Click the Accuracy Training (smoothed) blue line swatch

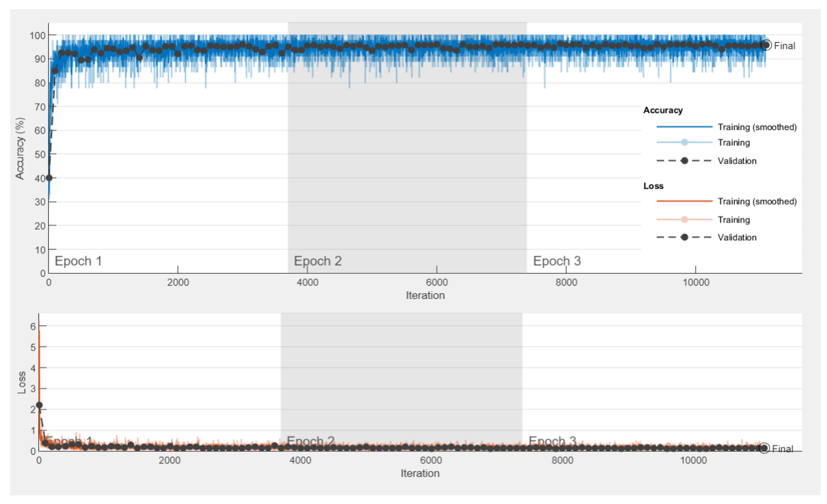[684, 127]
